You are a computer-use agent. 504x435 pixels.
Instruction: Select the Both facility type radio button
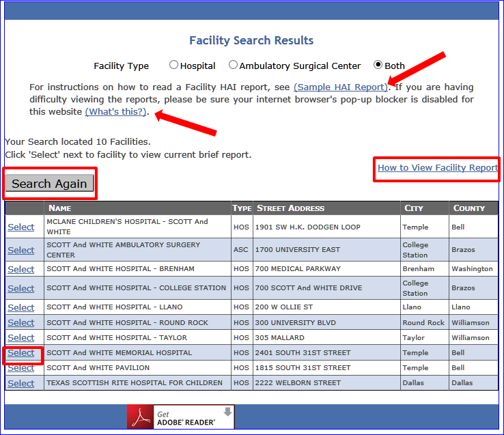(x=378, y=66)
